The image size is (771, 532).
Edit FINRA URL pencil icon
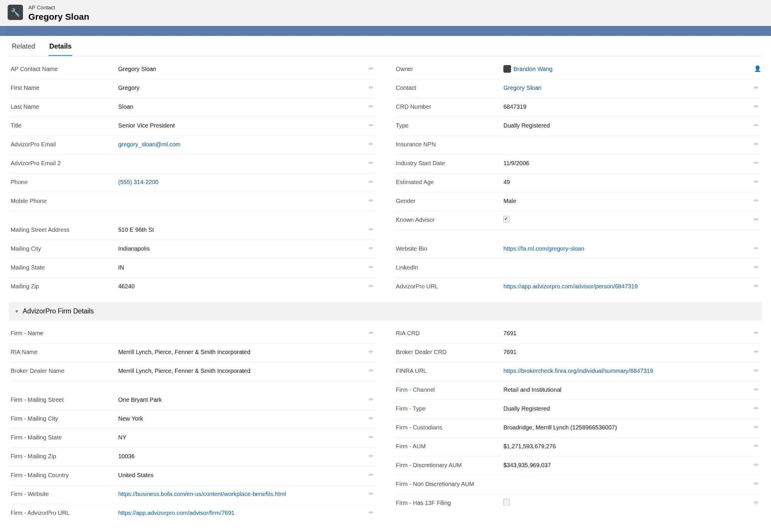point(756,371)
